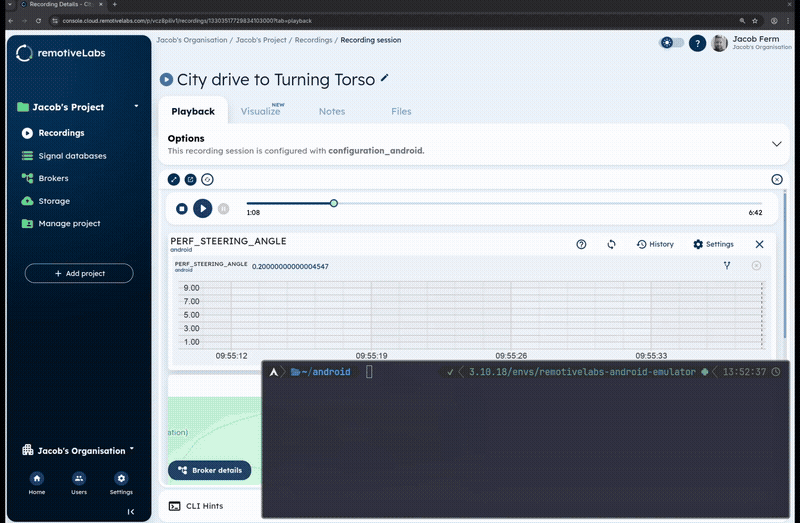Click the steering angle chart area
800x523 pixels.
[469, 315]
